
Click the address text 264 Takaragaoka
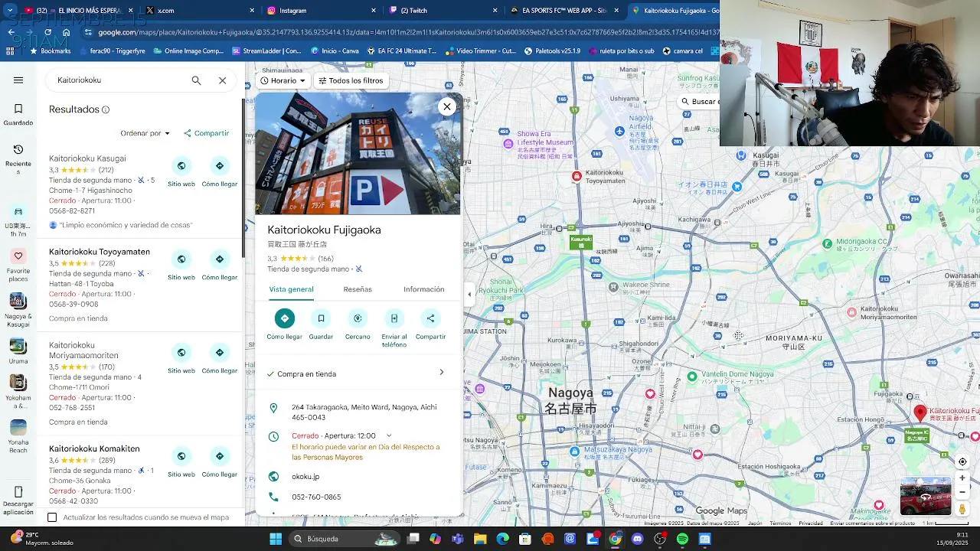364,412
